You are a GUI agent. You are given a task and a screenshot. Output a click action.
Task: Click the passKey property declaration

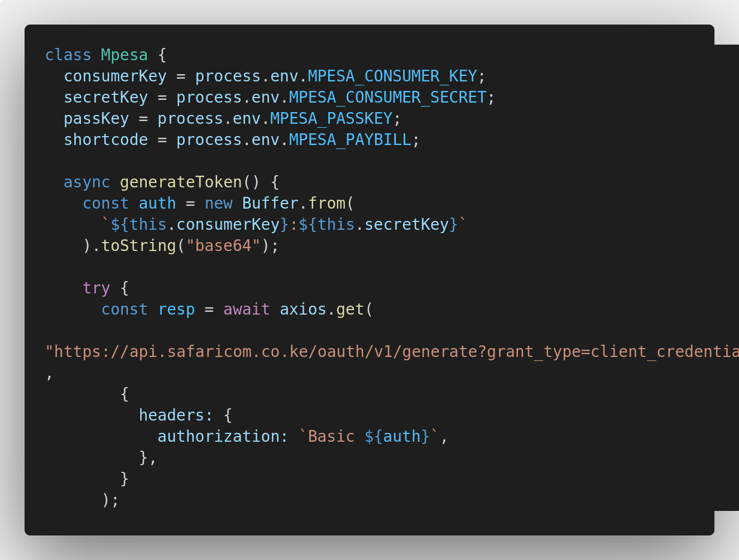[x=96, y=119]
